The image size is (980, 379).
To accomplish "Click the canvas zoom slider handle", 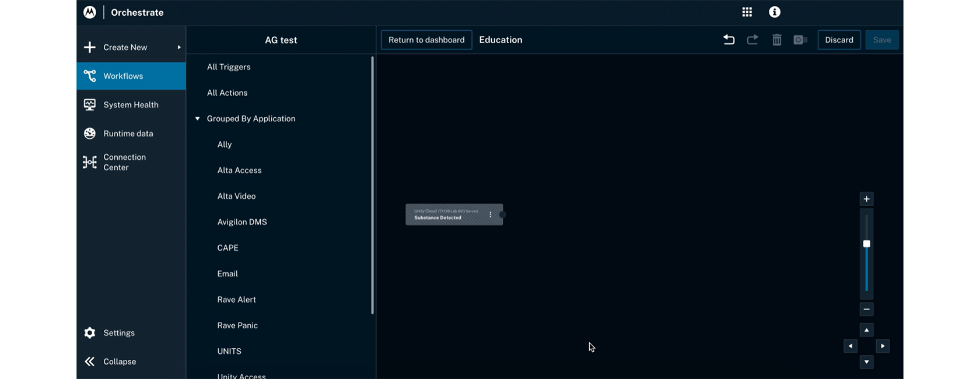I will [866, 244].
